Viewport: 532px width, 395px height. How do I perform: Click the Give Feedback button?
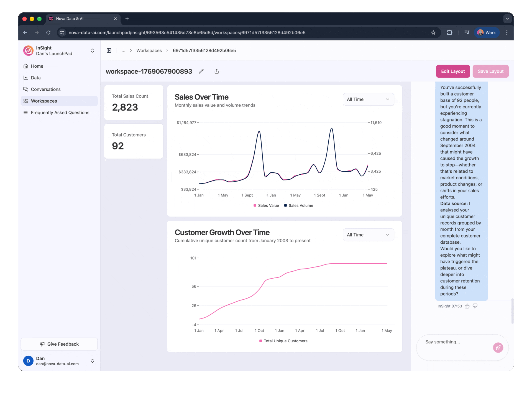(59, 344)
